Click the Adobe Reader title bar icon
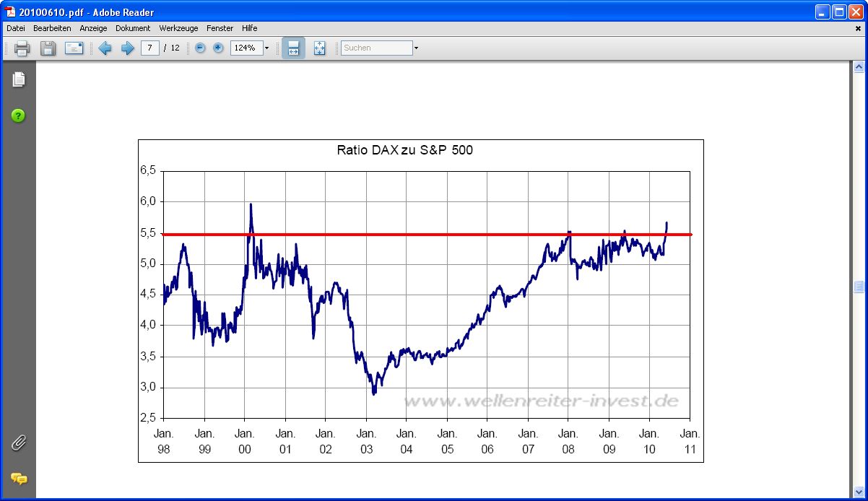The height and width of the screenshot is (501, 868). point(11,12)
